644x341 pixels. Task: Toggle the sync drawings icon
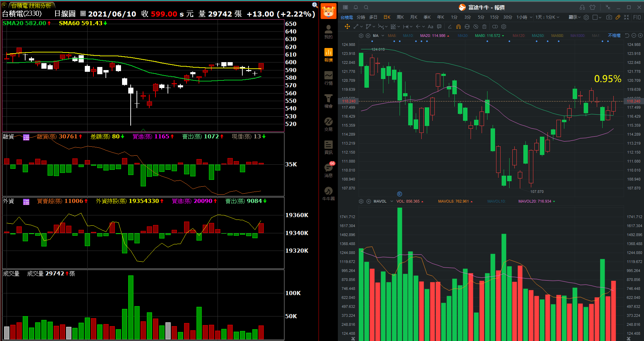467,27
